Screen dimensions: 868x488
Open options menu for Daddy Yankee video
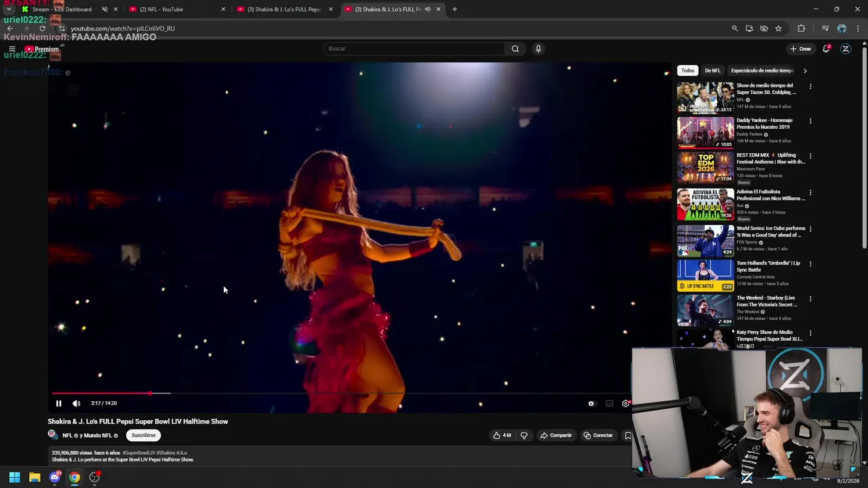pyautogui.click(x=810, y=121)
